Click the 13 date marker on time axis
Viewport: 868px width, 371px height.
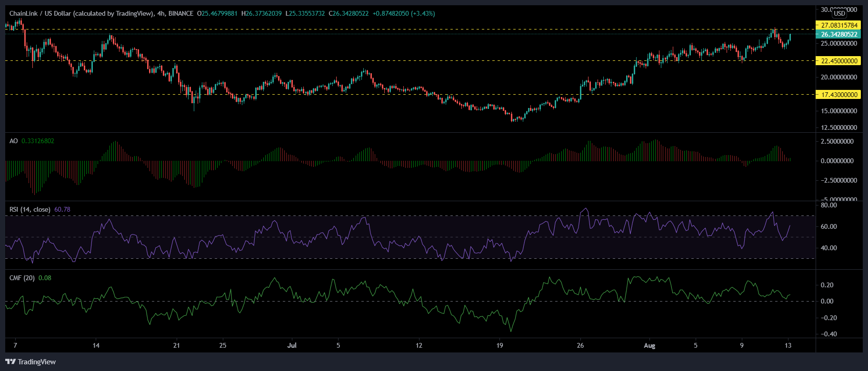click(788, 345)
